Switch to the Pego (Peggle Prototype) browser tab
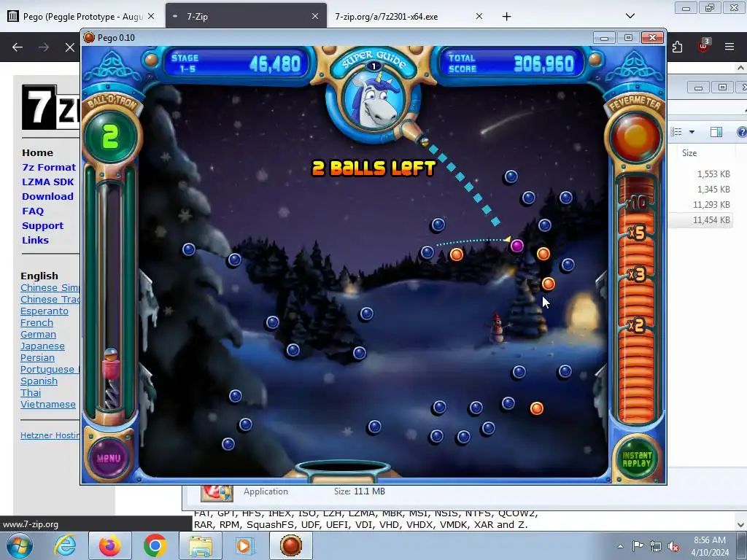Viewport: 747px width, 560px height. 82,16
